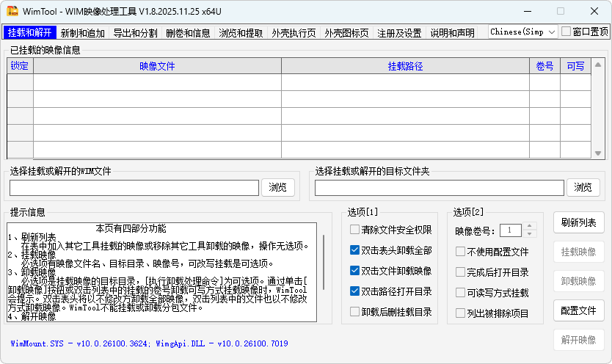Minimize the WimTool window
This screenshot has height=364, width=612.
coord(528,11)
